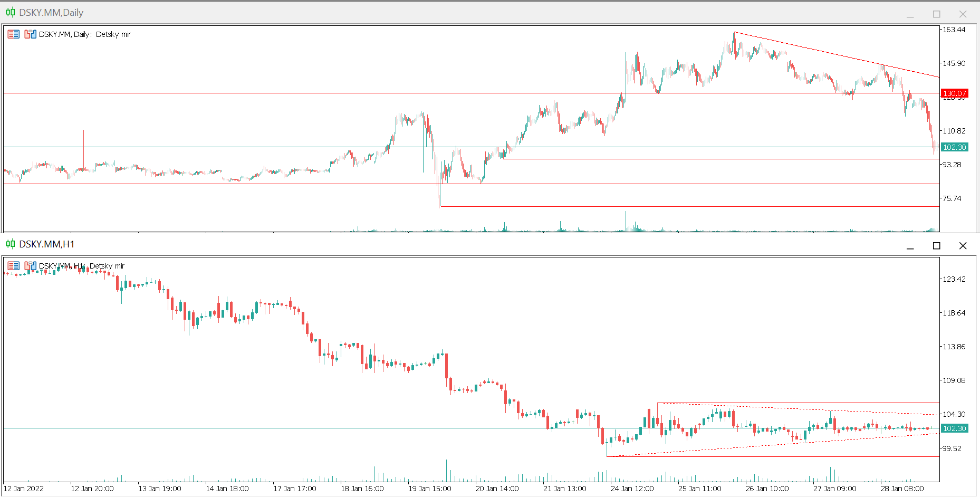Click the red 130.07 price tag
This screenshot has height=497, width=980.
click(955, 93)
